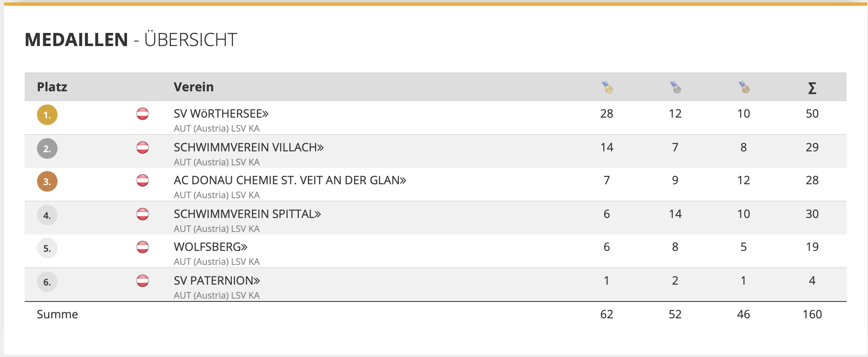The width and height of the screenshot is (868, 357).
Task: Open AC Donau Chemie St. Veit link
Action: coord(290,181)
